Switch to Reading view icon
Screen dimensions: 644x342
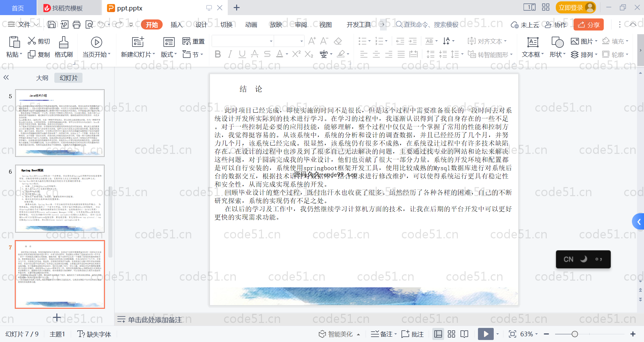tap(465, 334)
